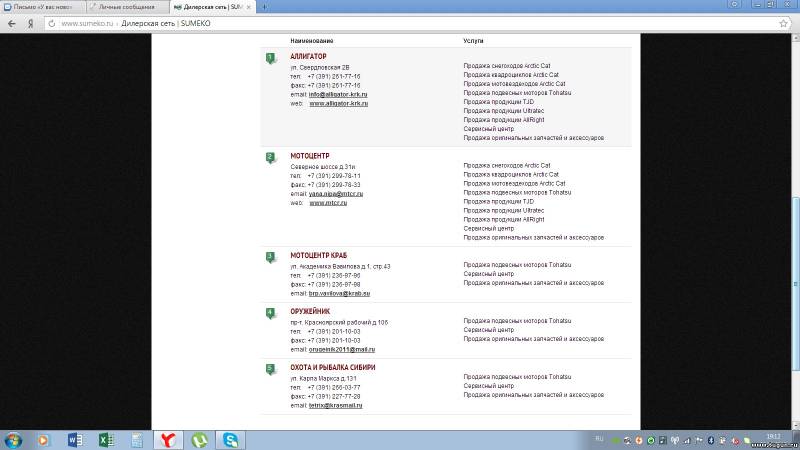Open the Calculator taskbar icon
Image resolution: width=800 pixels, height=450 pixels.
click(137, 440)
